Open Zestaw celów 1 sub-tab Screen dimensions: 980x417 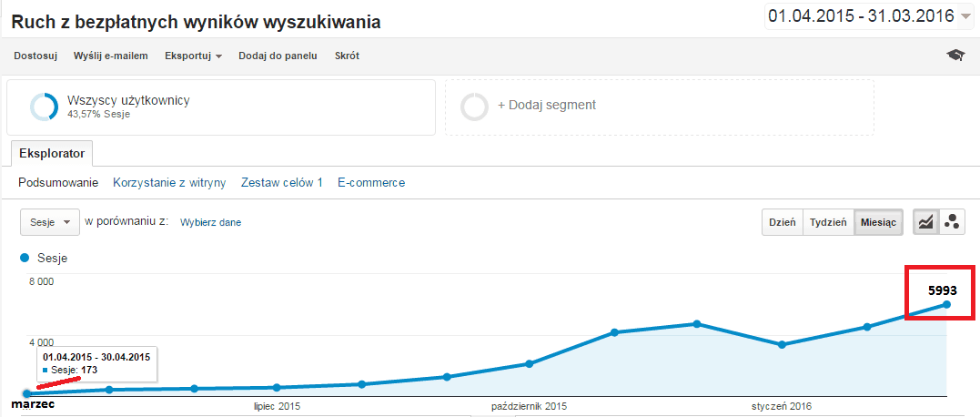282,183
